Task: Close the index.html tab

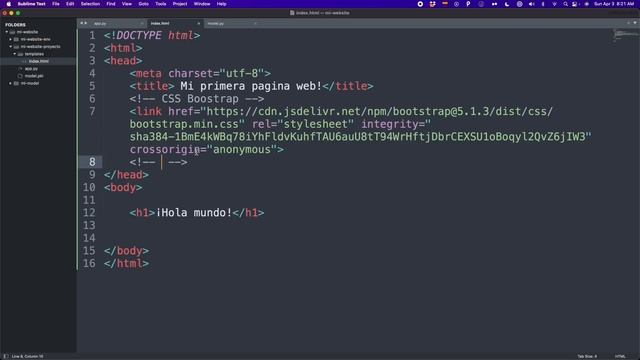Action: pyautogui.click(x=199, y=24)
